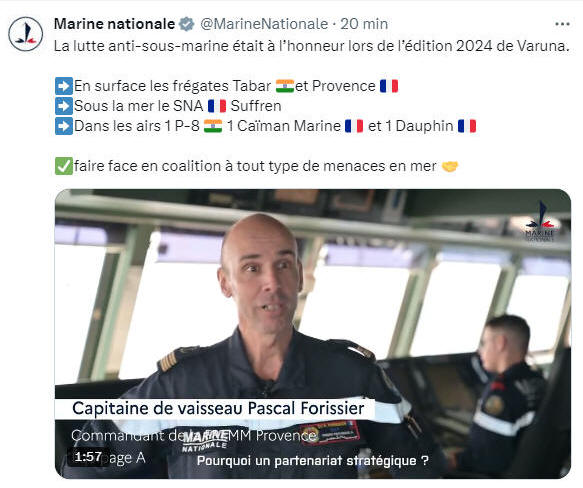Click the Marine nationale watermark logo in video
This screenshot has height=488, width=583.
coord(540,221)
